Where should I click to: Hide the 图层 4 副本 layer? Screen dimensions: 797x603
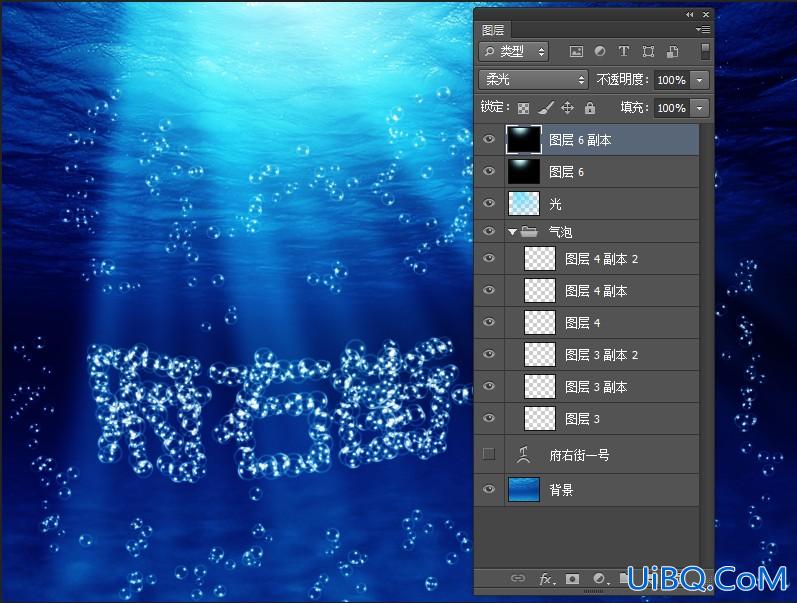[x=489, y=290]
